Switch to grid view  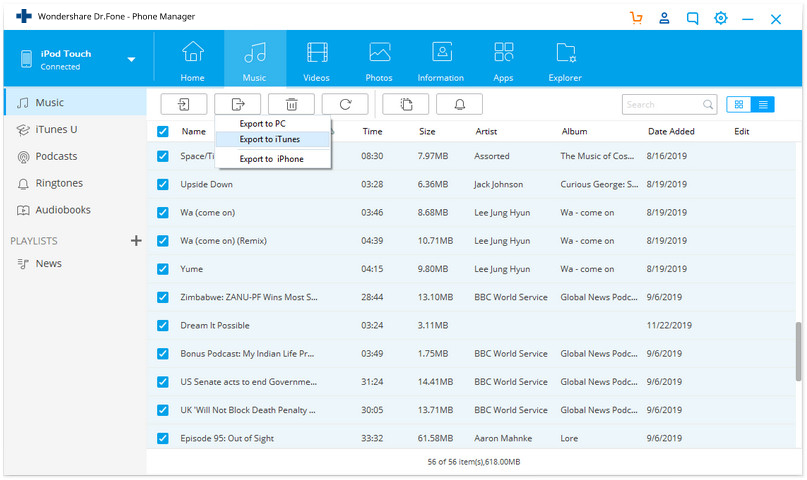coord(739,104)
